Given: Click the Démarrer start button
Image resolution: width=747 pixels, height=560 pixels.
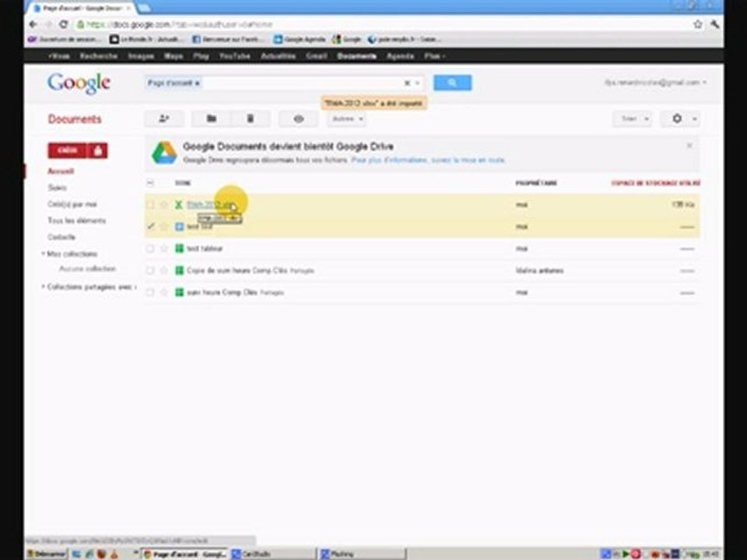Looking at the screenshot, I should tap(46, 554).
